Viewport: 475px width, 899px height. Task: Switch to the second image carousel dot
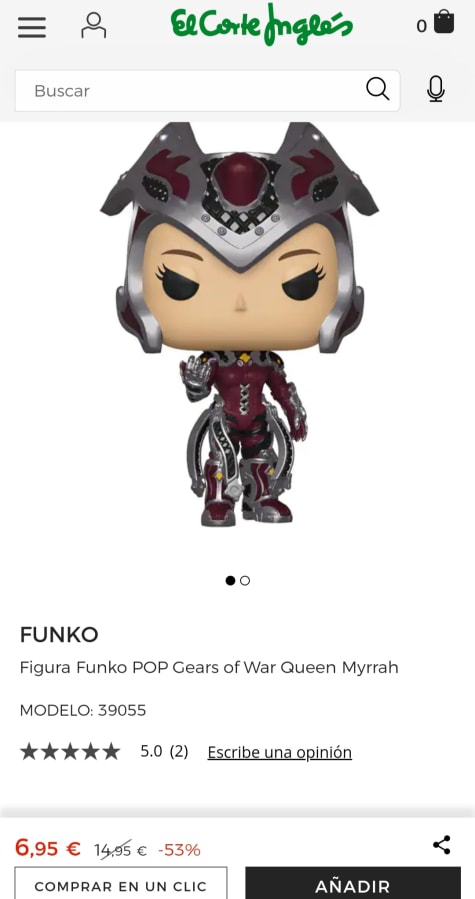tap(245, 581)
